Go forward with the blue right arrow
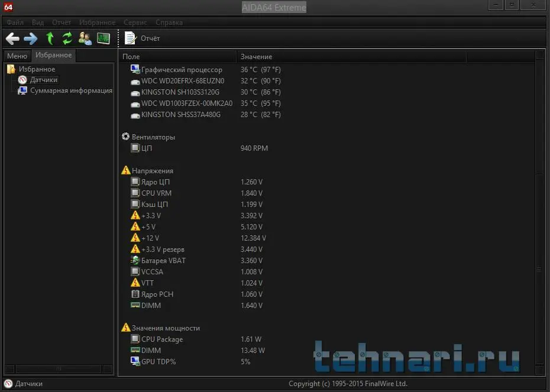This screenshot has width=550, height=392. click(31, 38)
